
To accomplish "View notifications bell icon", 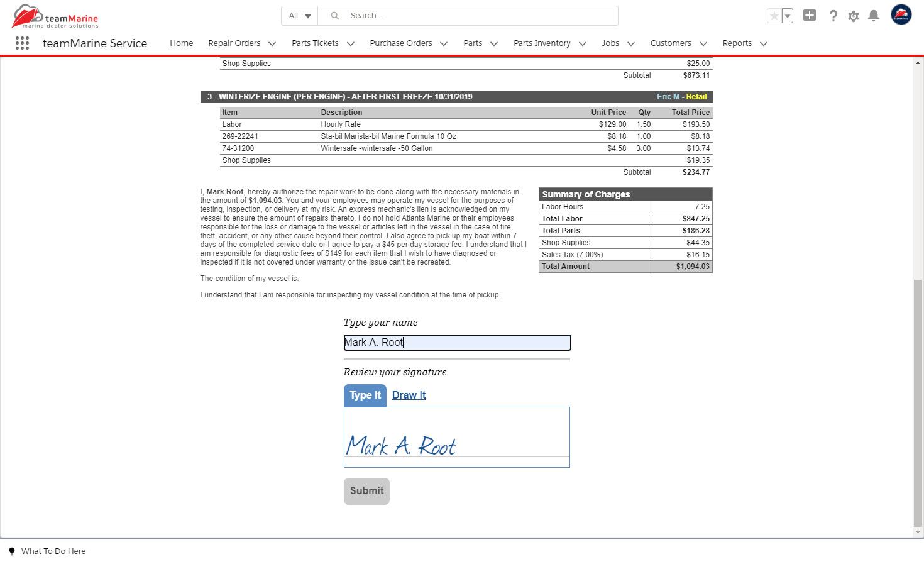I will click(x=873, y=16).
